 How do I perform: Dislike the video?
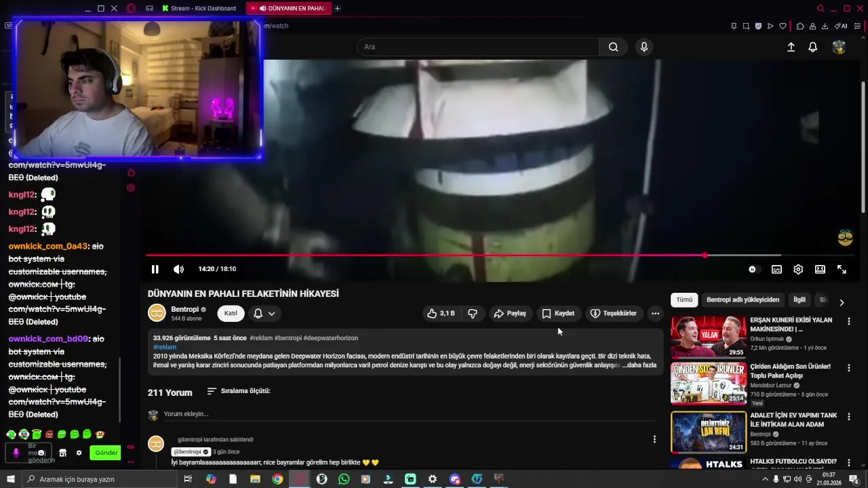[x=473, y=313]
